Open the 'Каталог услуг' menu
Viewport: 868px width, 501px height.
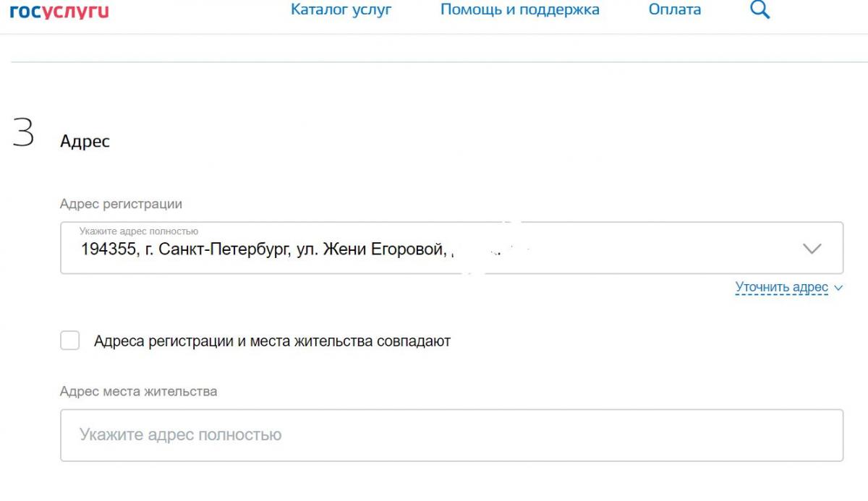click(x=341, y=10)
